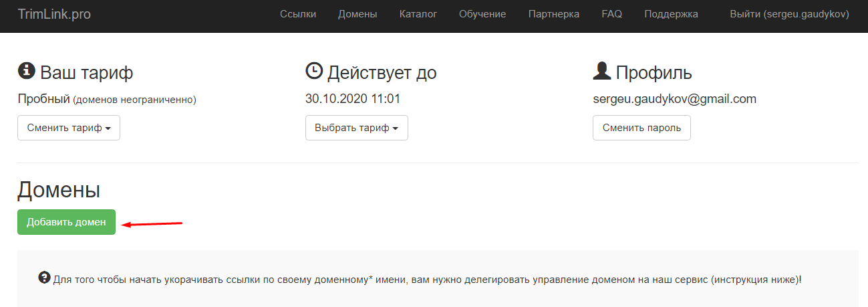The height and width of the screenshot is (307, 868).
Task: Click the Сменить пароль button
Action: pyautogui.click(x=641, y=128)
